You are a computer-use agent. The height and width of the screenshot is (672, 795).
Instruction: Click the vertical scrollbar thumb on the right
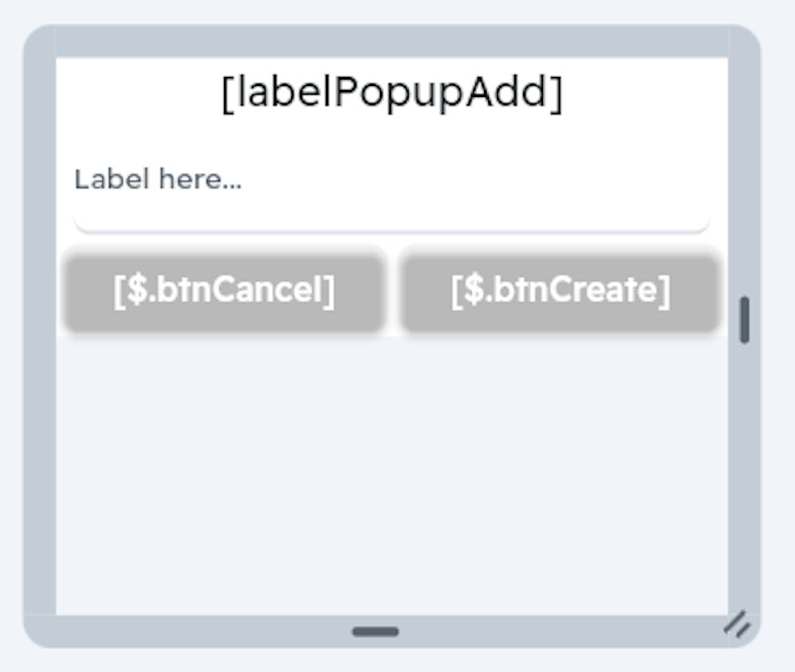(743, 317)
